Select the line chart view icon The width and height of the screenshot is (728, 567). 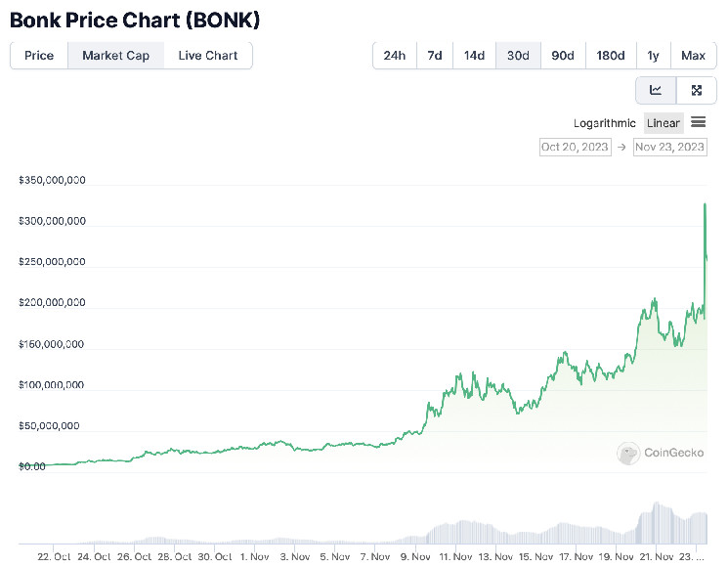pos(656,91)
